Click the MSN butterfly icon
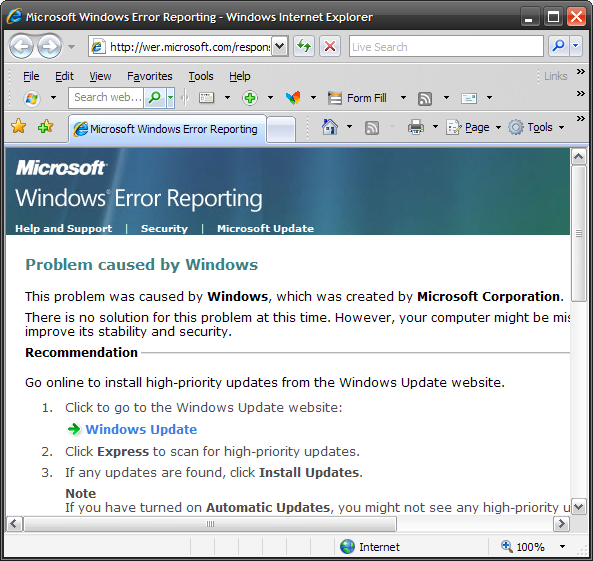The width and height of the screenshot is (593, 561). coord(293,98)
